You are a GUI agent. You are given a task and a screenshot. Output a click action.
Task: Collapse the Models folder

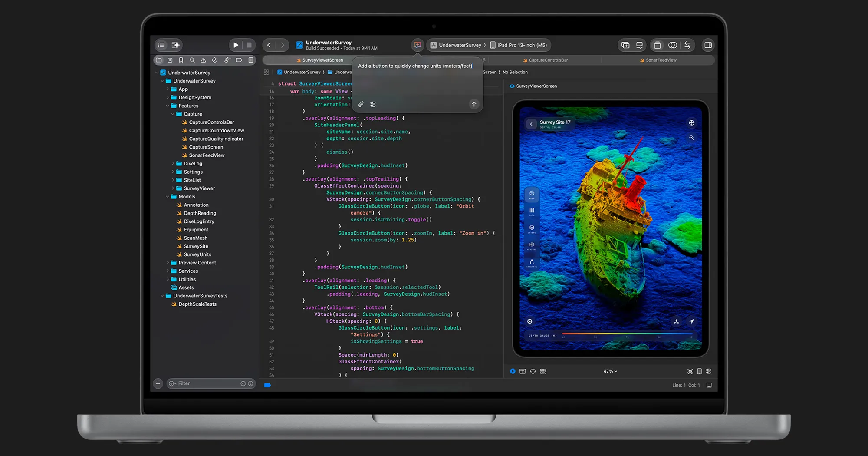pyautogui.click(x=168, y=197)
